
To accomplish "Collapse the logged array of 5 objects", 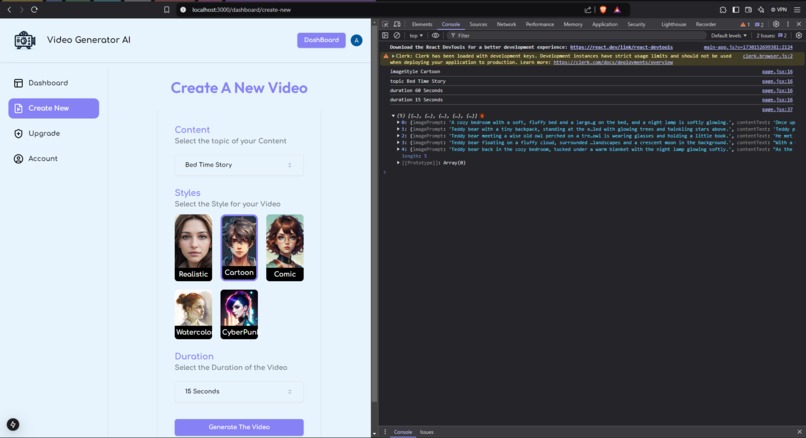I will coord(393,116).
